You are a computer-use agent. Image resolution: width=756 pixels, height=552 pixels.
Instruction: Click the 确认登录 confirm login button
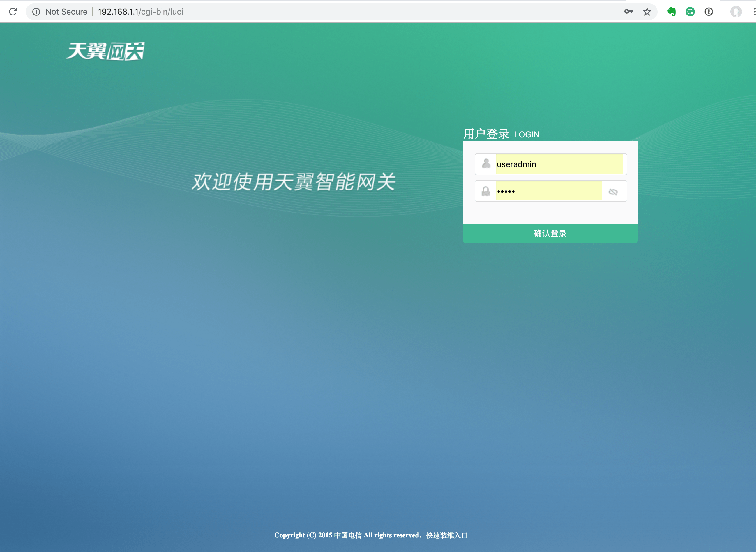(x=551, y=233)
